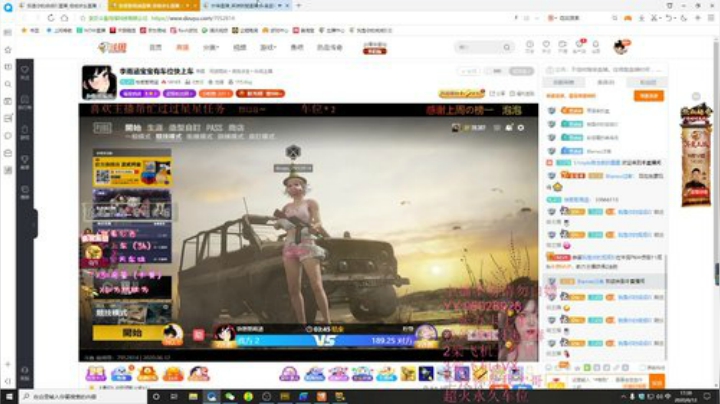Click the magnifier icon in Douyu search box
The image size is (720, 404).
506,47
